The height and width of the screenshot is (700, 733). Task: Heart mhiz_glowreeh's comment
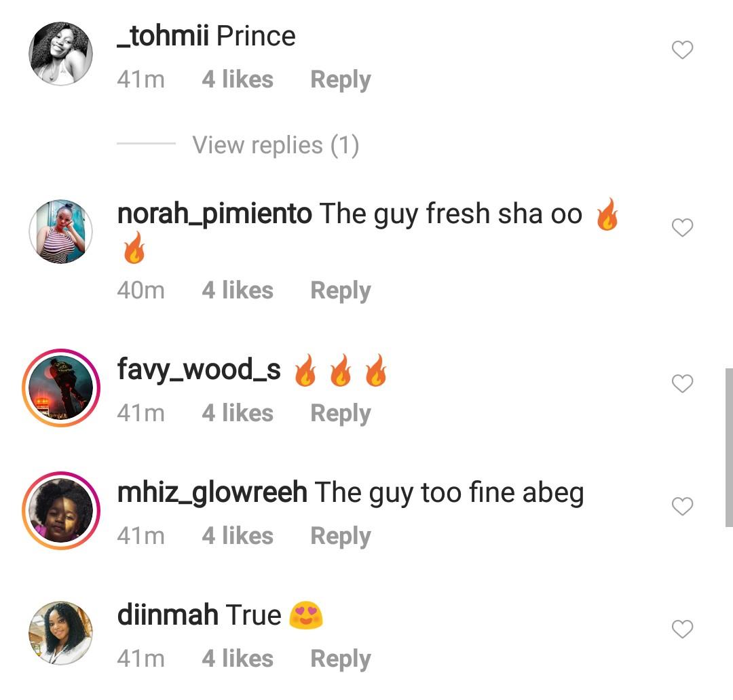[x=682, y=507]
